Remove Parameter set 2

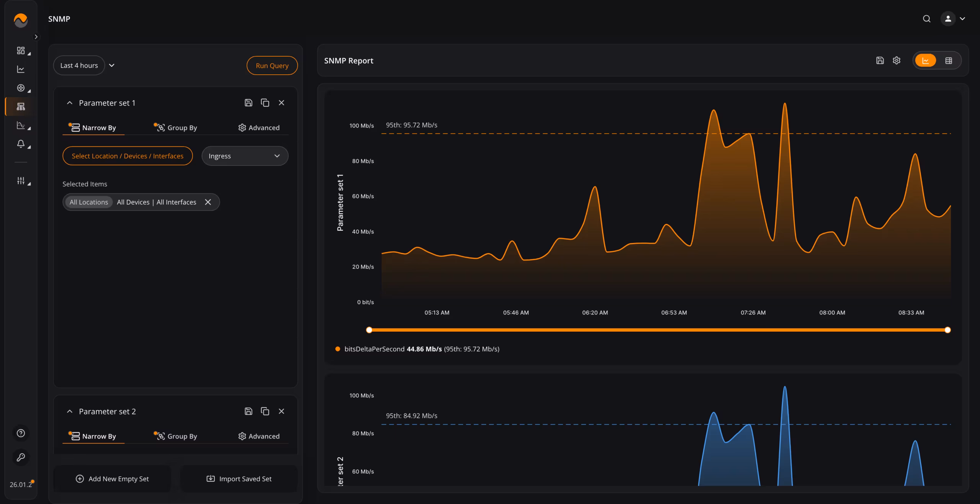pyautogui.click(x=281, y=411)
